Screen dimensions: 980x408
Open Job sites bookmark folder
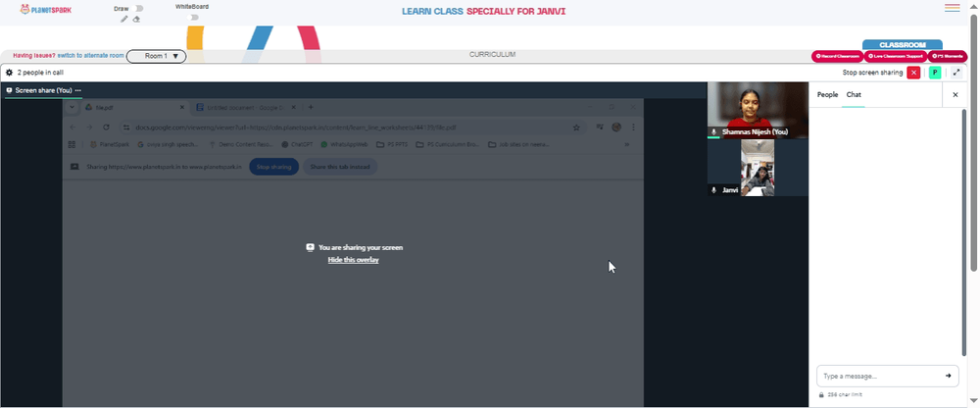[518, 144]
